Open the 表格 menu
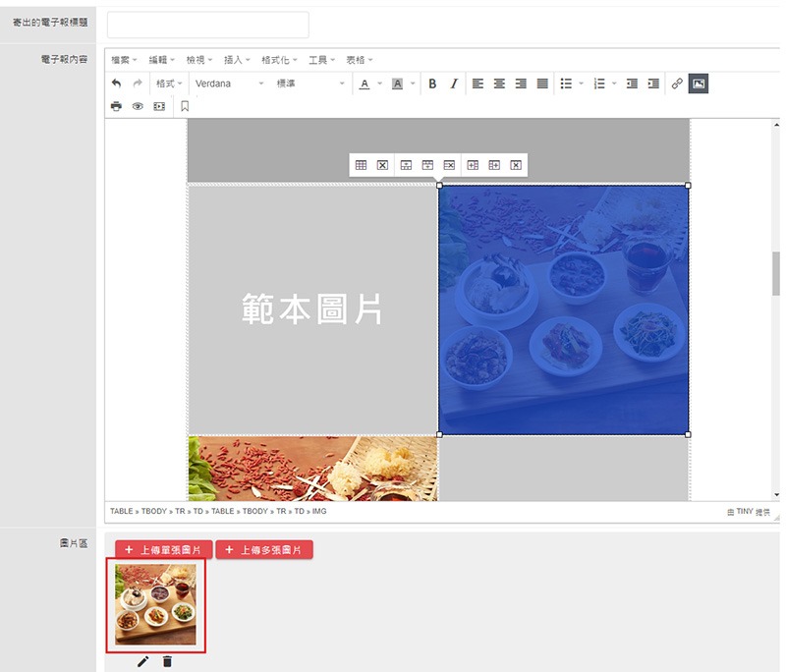Image resolution: width=786 pixels, height=672 pixels. [x=359, y=60]
